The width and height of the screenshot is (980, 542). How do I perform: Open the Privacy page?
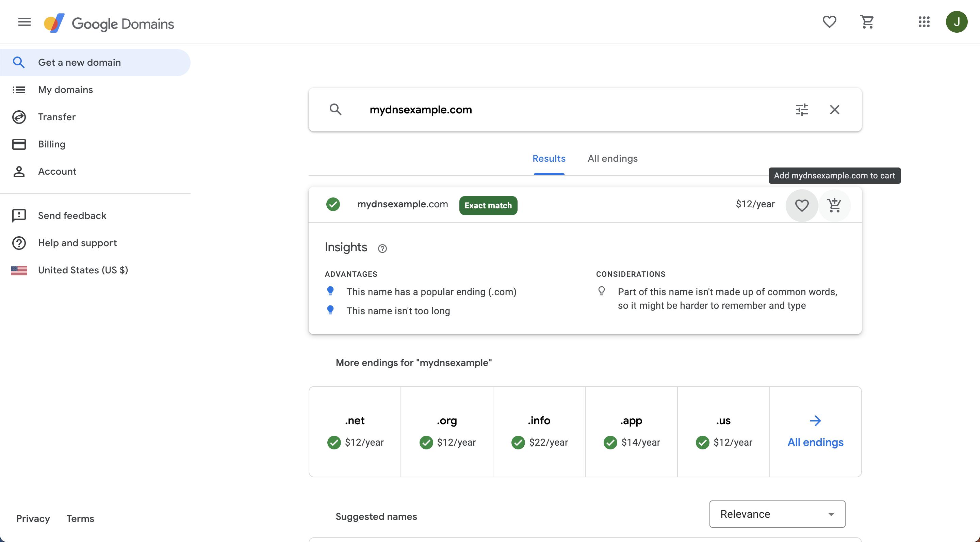[33, 519]
